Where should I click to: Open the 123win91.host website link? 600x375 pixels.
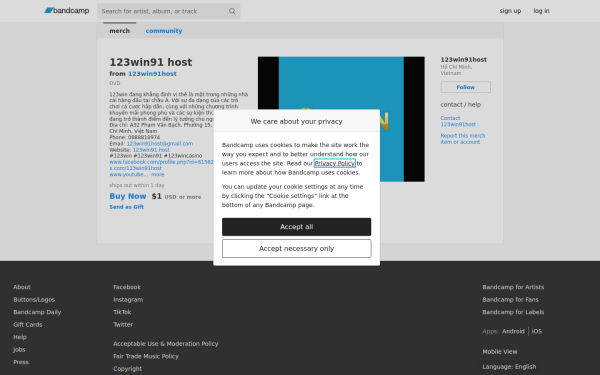point(151,150)
